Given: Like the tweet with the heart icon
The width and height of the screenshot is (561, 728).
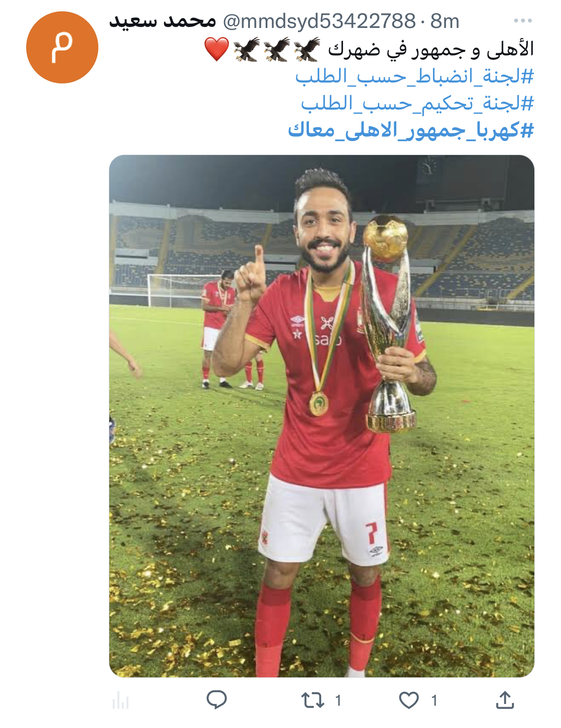Looking at the screenshot, I should 409,700.
